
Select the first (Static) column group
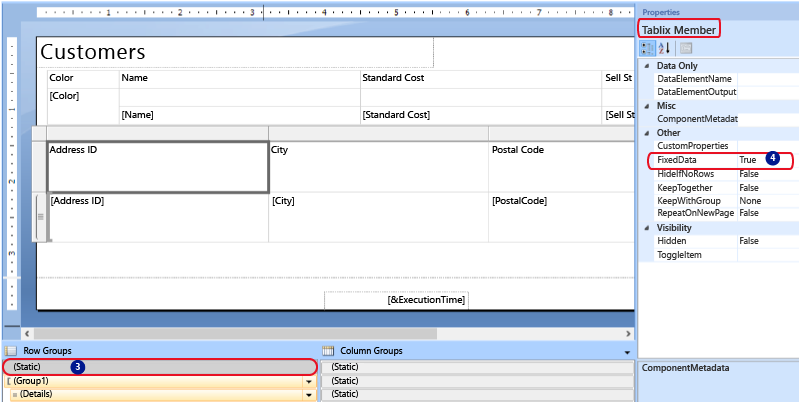click(x=477, y=367)
